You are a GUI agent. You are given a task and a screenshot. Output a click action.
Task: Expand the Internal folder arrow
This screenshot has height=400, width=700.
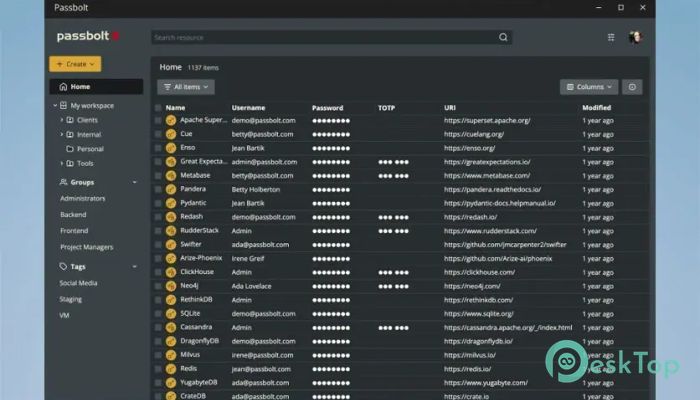coord(62,134)
